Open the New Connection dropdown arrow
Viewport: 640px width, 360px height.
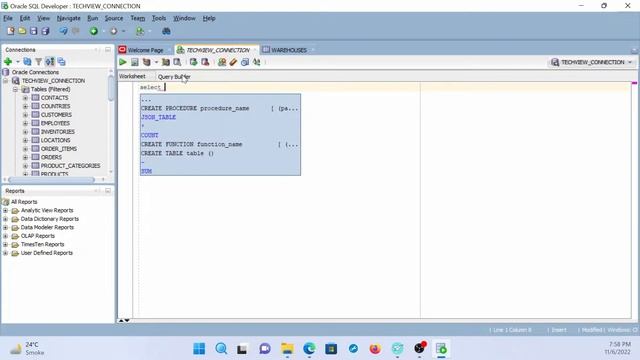[18, 62]
